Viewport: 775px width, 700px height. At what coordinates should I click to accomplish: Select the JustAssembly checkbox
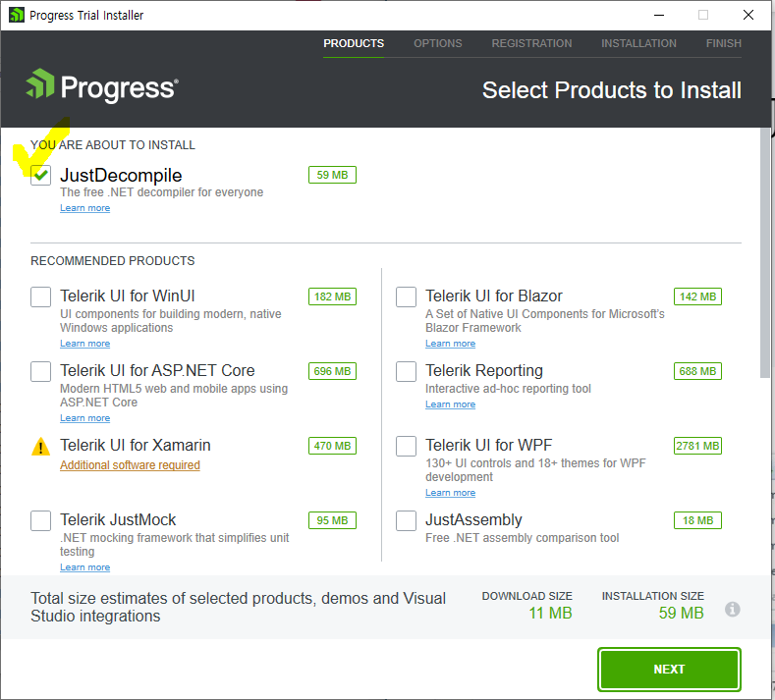pos(406,520)
